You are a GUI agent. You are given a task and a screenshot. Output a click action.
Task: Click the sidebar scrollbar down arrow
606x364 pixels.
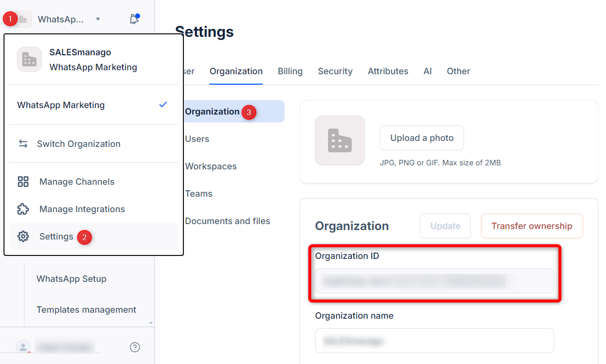click(x=151, y=323)
